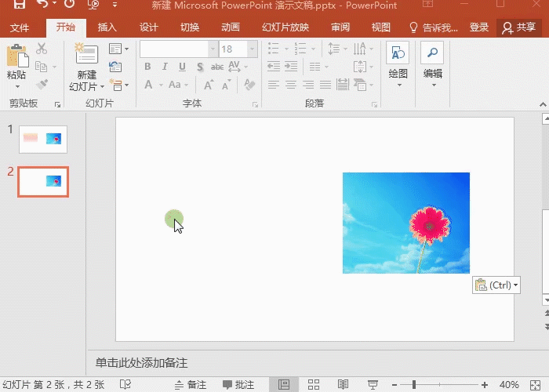Viewport: 549px width, 392px height.
Task: Click the spell check icon in status bar
Action: click(x=125, y=385)
